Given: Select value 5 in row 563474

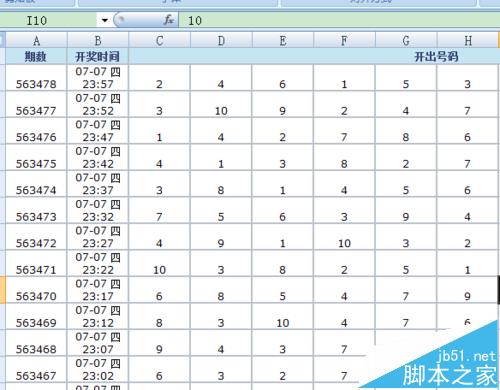Looking at the screenshot, I should (x=406, y=184).
